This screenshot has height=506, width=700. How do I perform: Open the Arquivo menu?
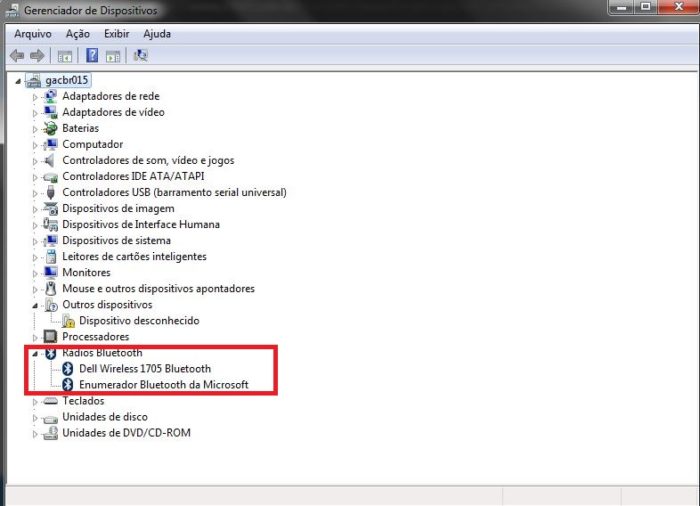click(33, 34)
